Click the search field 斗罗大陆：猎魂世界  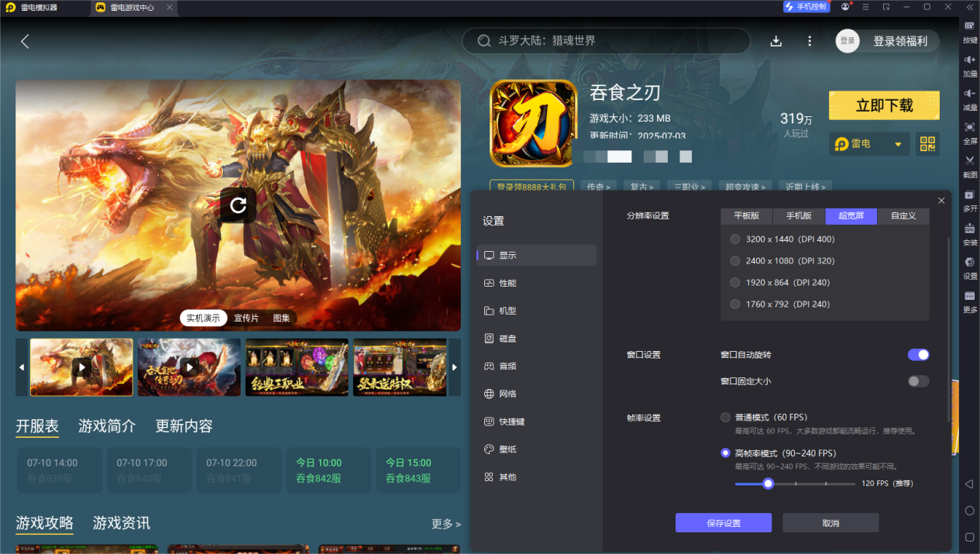click(x=607, y=41)
